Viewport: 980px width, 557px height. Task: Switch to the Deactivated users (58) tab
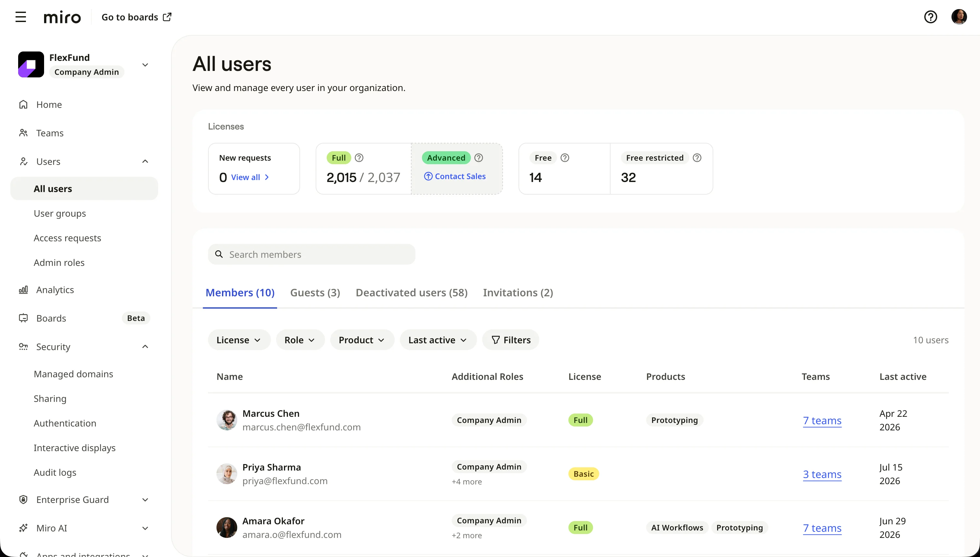point(412,293)
